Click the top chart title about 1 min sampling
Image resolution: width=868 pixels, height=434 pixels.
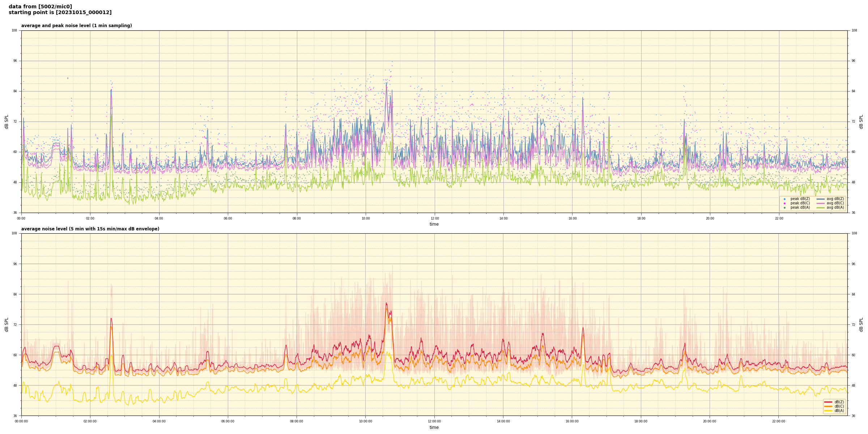[76, 26]
